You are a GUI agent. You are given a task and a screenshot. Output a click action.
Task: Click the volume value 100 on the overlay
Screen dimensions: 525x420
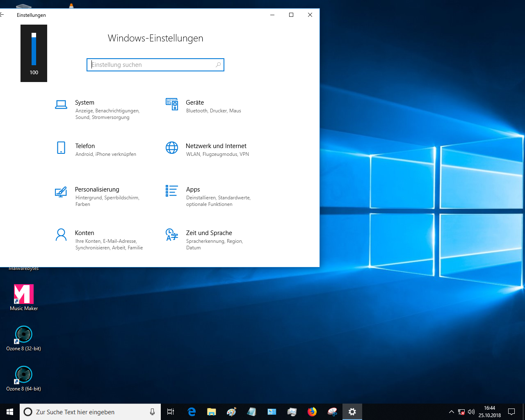[x=34, y=72]
